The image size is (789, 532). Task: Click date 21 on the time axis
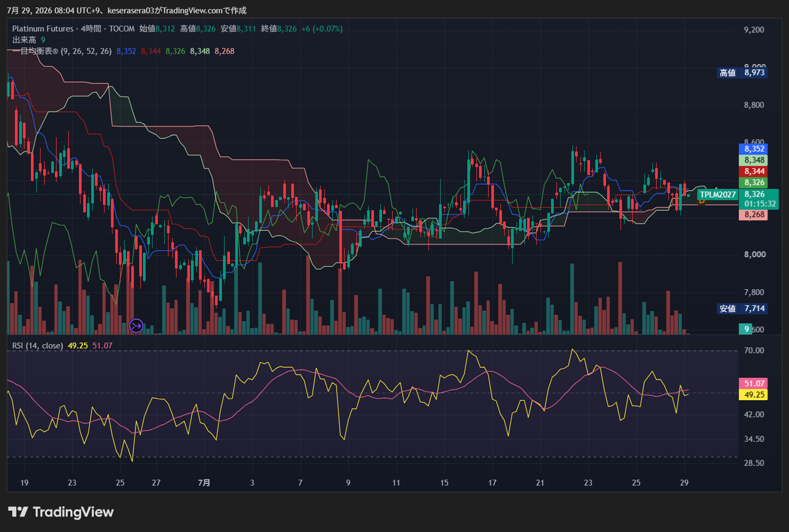tap(540, 483)
